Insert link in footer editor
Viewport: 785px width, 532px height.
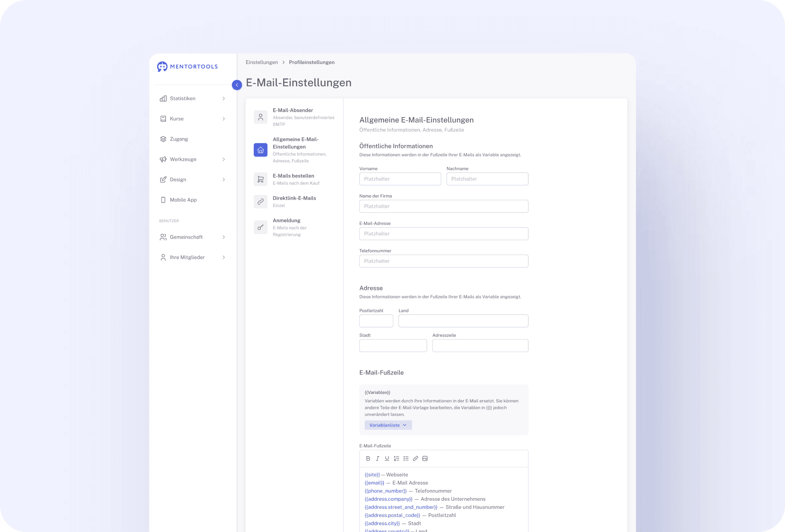(415, 459)
